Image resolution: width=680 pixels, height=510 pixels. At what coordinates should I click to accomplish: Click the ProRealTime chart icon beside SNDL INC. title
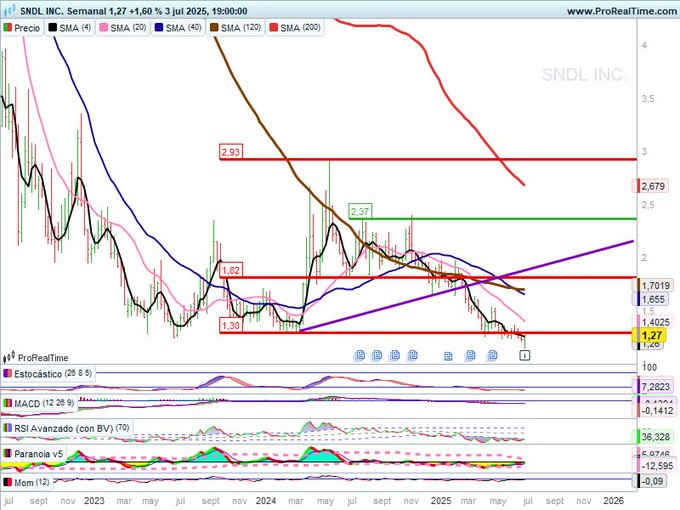pos(10,10)
